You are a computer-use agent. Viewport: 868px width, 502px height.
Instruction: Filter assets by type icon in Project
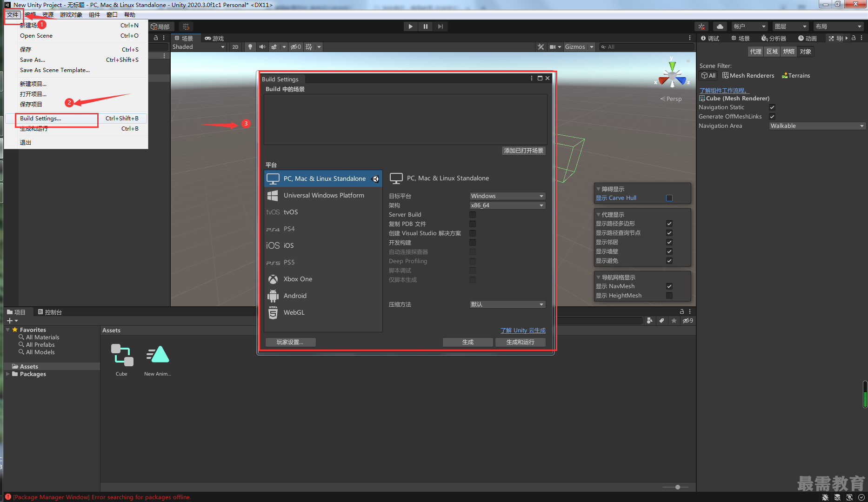point(649,321)
